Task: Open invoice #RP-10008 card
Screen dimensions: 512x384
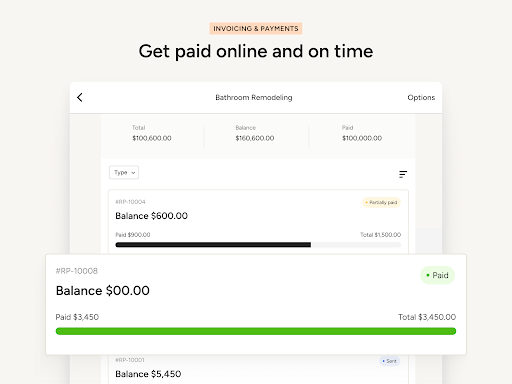Action: point(256,304)
